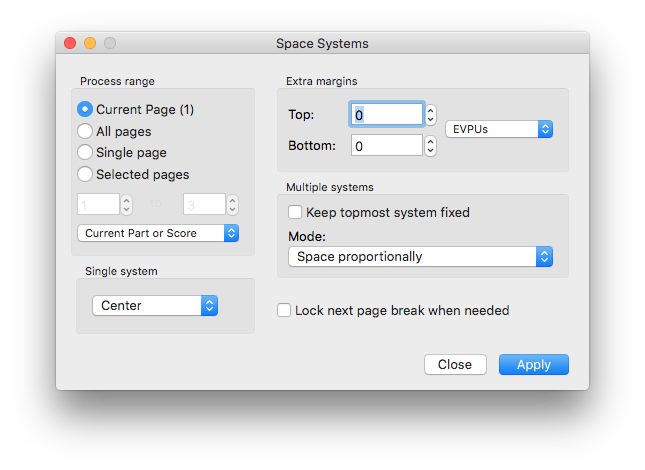Image resolution: width=645 pixels, height=470 pixels.
Task: Click the Top margin stepper arrows
Action: tap(430, 115)
